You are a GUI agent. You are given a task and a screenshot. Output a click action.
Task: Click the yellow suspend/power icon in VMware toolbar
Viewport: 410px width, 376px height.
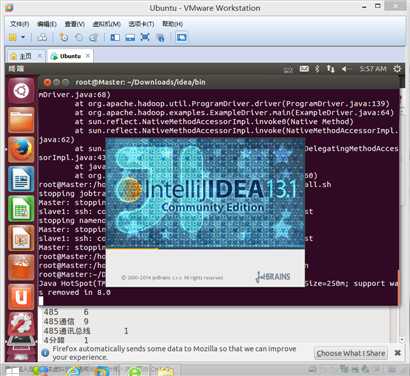[12, 37]
